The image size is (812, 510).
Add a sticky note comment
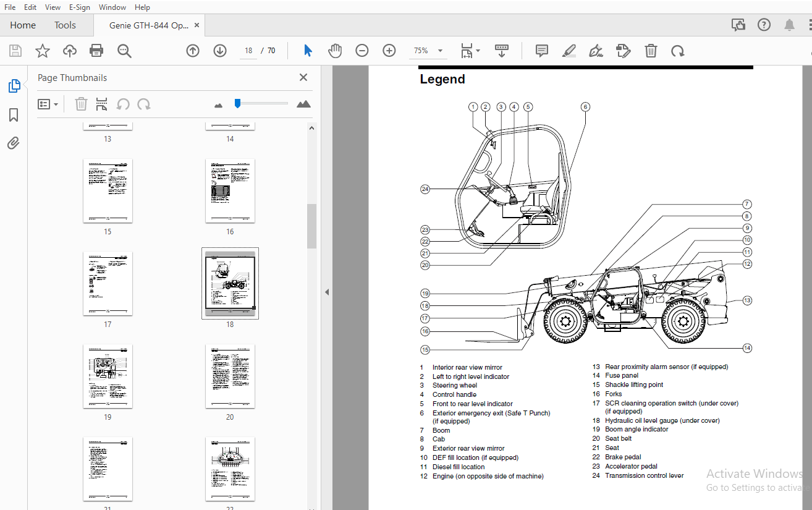(x=542, y=51)
